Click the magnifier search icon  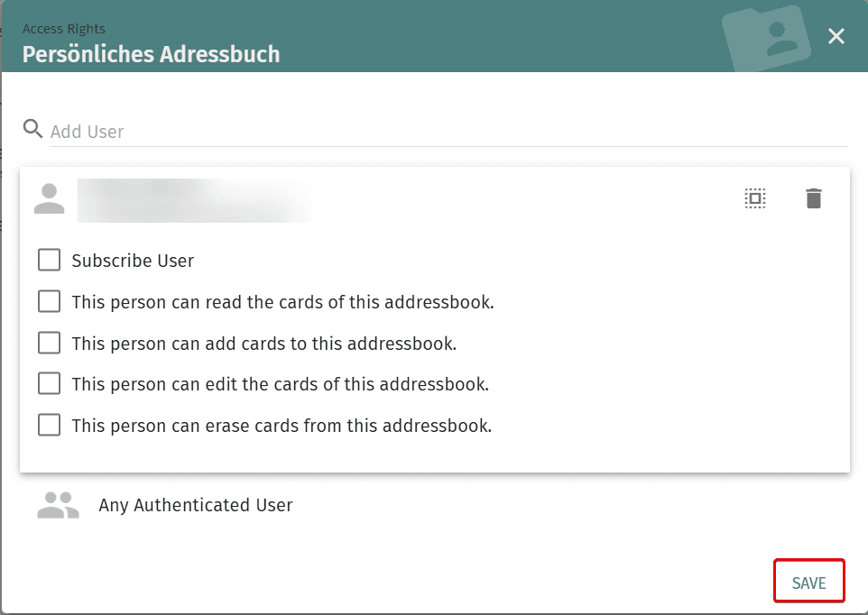click(x=32, y=129)
